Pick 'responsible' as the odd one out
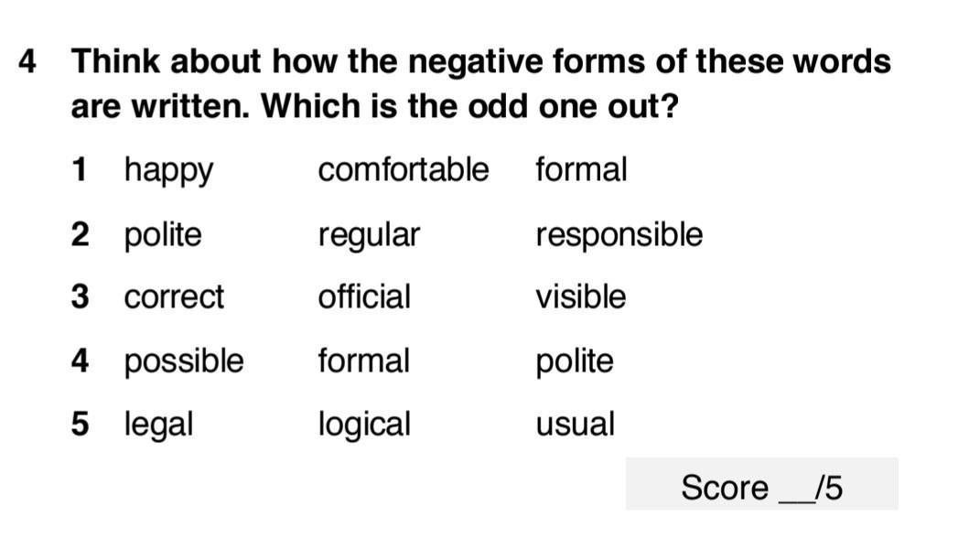The width and height of the screenshot is (980, 560). click(619, 236)
